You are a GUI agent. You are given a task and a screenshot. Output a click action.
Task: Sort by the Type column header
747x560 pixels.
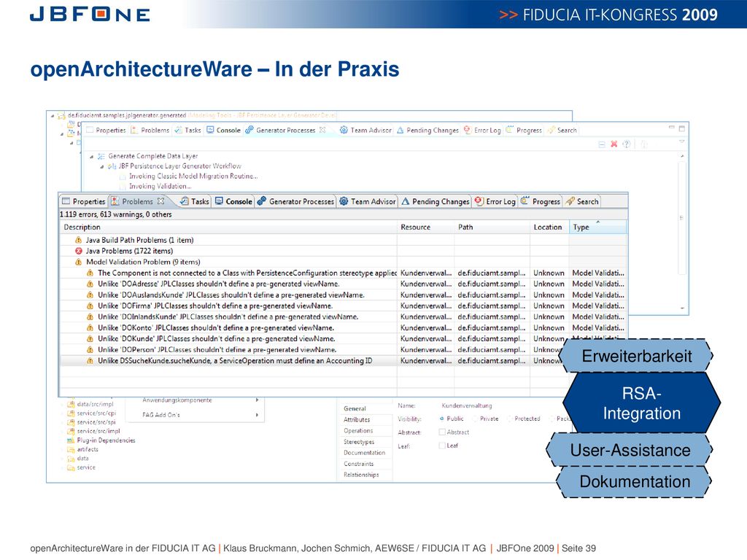point(598,227)
